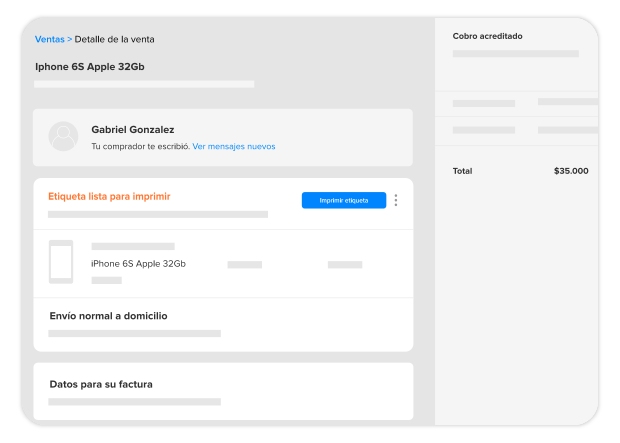Click the placeholder bar under Cobro acreditado
Viewport: 620px width, 443px height.
515,54
